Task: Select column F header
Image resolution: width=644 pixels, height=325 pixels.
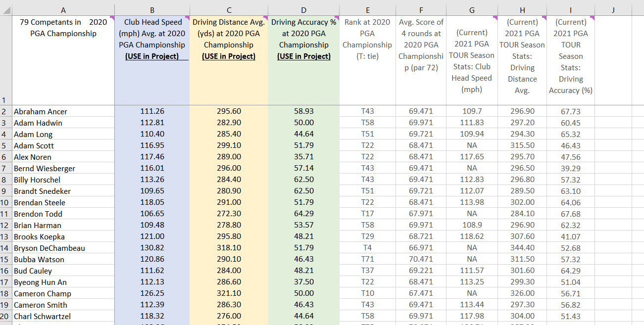Action: pyautogui.click(x=421, y=10)
